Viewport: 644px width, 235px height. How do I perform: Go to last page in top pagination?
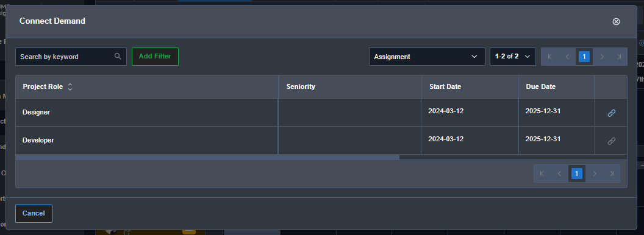[619, 57]
